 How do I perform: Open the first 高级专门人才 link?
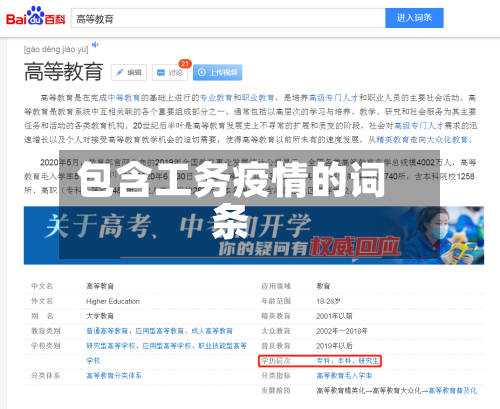pos(333,98)
